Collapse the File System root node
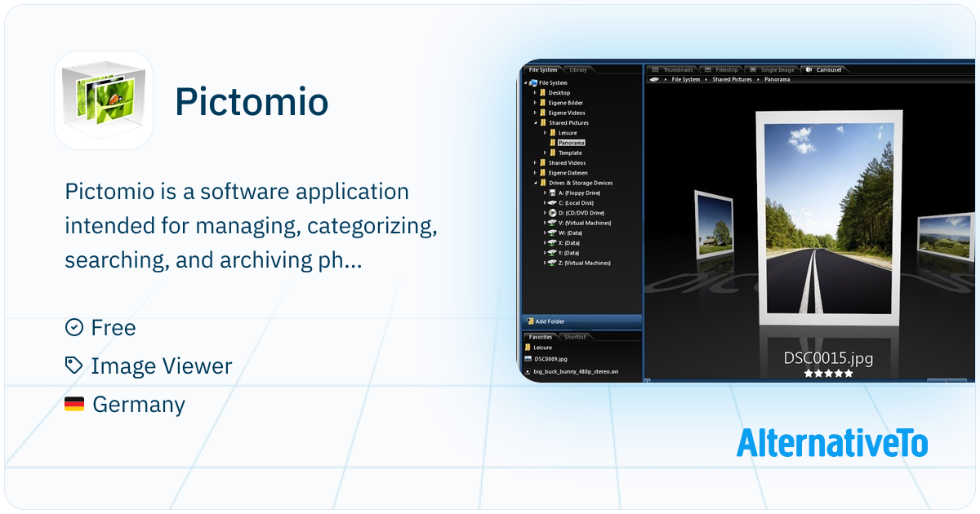Screen dimensions: 980x514 (526, 83)
